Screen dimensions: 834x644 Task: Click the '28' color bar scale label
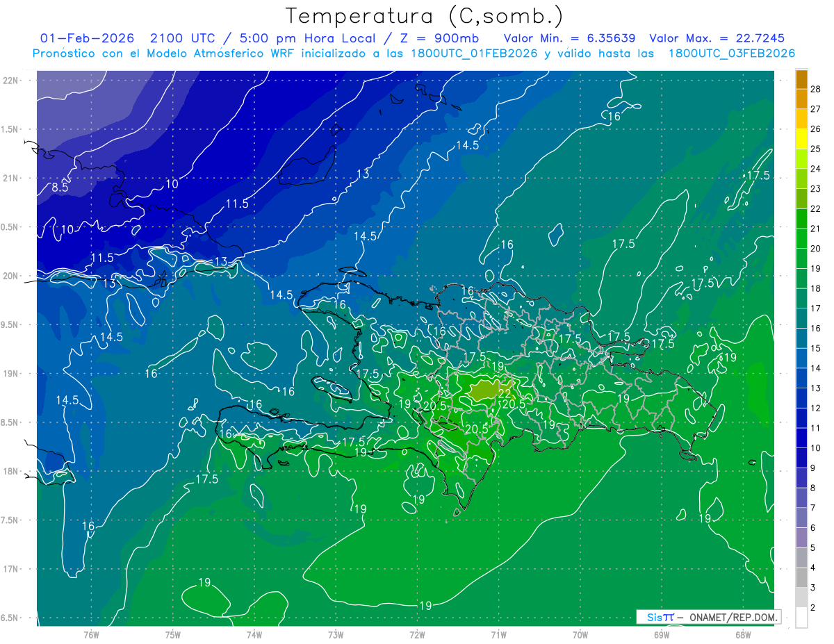click(x=815, y=89)
